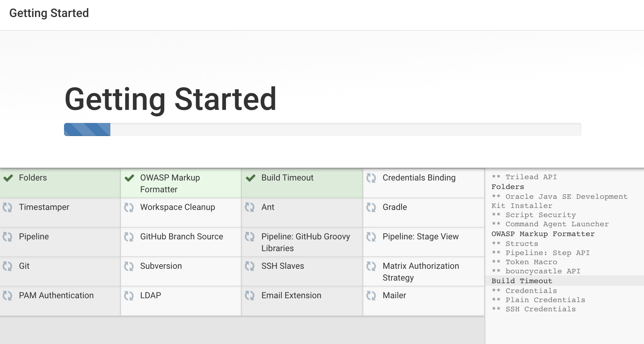Screen dimensions: 644x344
Task: Select the Matrix Authorization Strategy label
Action: click(421, 272)
